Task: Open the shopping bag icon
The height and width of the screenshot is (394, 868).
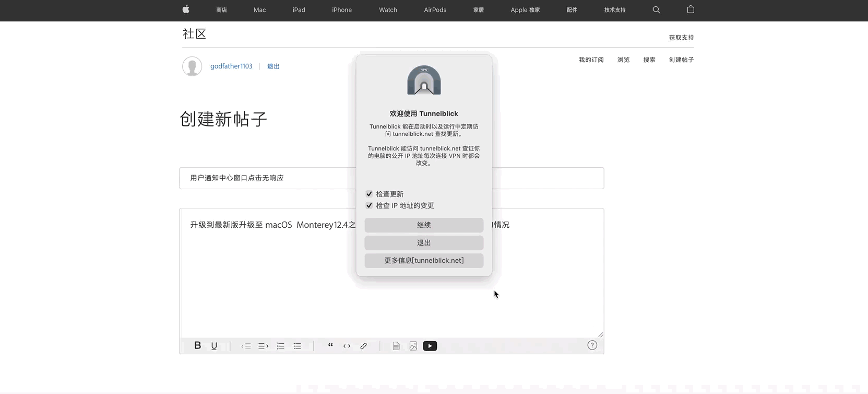Action: [x=691, y=9]
